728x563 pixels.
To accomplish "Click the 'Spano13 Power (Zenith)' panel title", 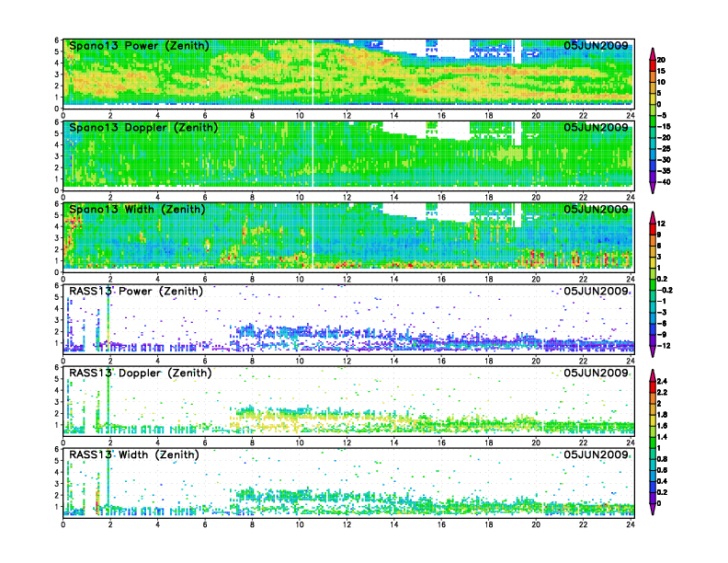I will 139,45.
